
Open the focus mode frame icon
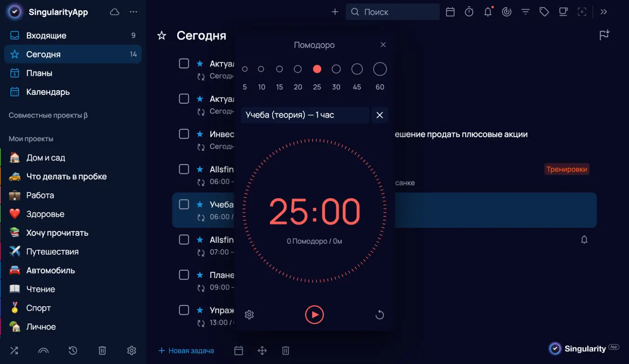point(582,12)
